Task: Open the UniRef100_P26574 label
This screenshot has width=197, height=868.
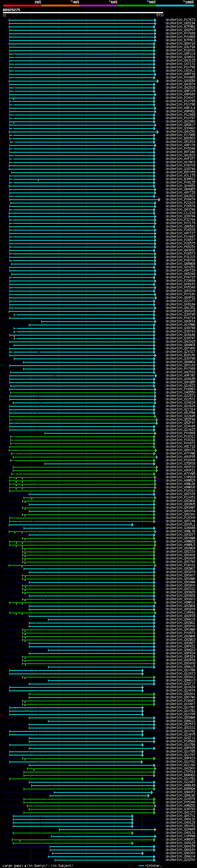Action: point(180,206)
